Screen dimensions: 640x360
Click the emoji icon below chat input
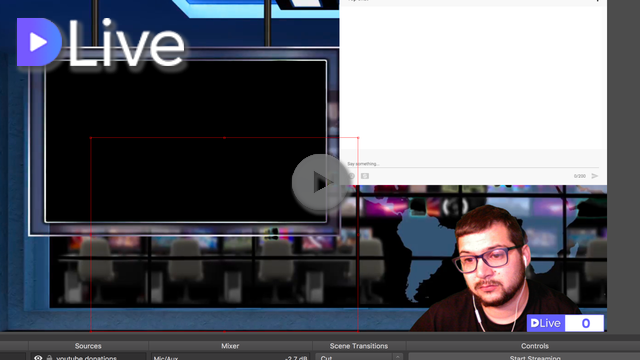[351, 176]
